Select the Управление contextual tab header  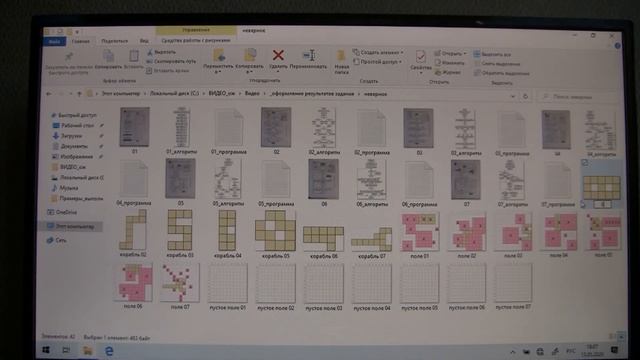click(196, 30)
